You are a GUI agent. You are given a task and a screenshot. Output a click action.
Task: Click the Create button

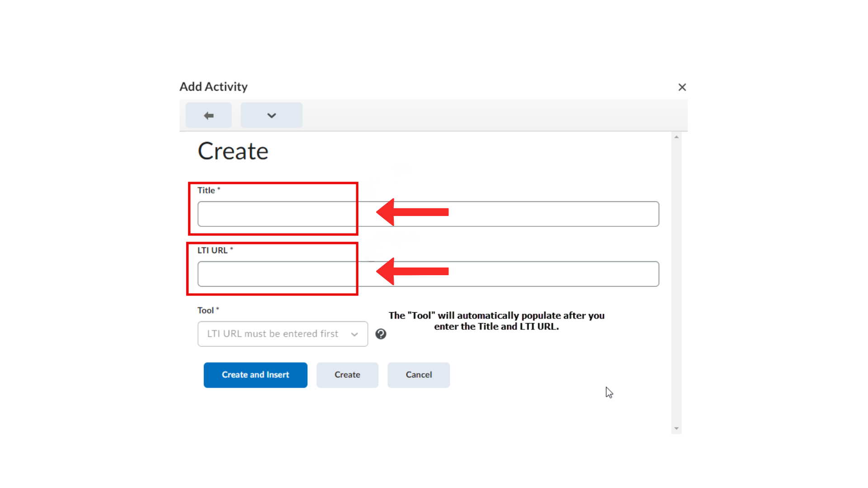[x=347, y=375]
